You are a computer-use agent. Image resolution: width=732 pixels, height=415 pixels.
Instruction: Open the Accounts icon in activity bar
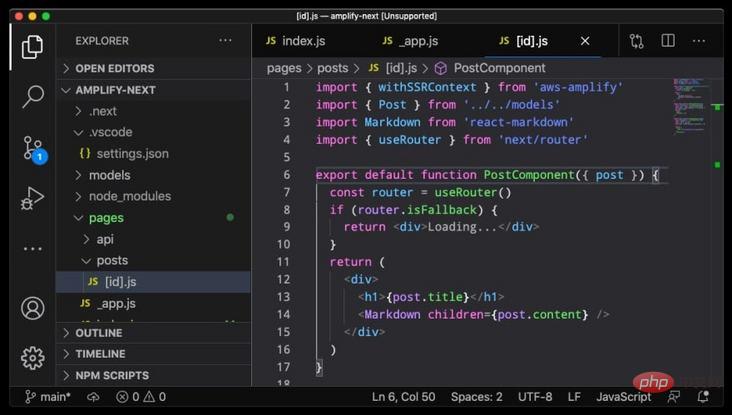(x=33, y=307)
